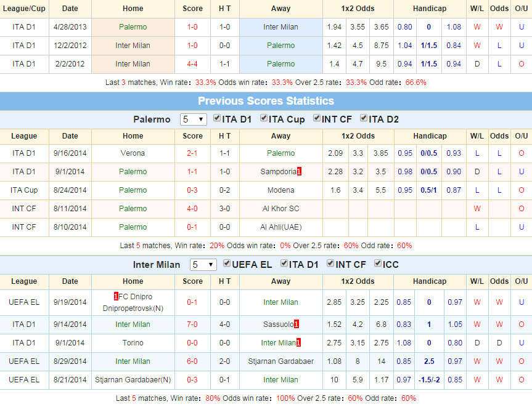This screenshot has height=407, width=532.
Task: Open Al Ahli(UAE) team link
Action: click(x=280, y=227)
